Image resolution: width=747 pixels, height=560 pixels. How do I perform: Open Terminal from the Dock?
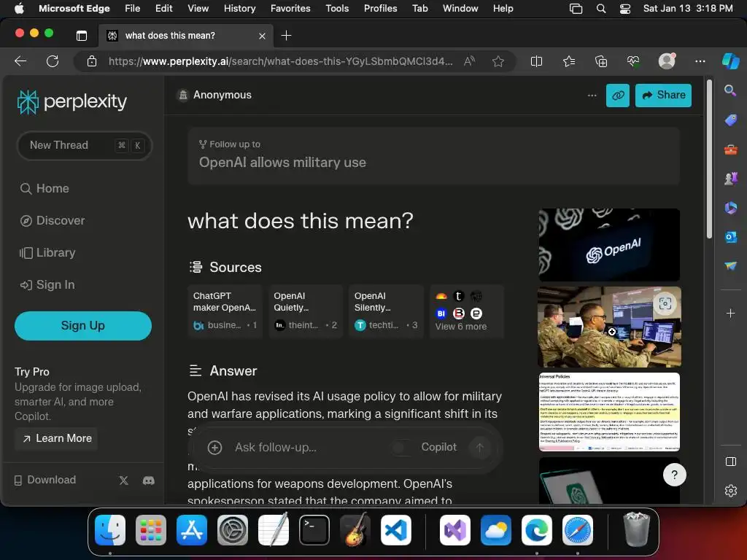314,530
